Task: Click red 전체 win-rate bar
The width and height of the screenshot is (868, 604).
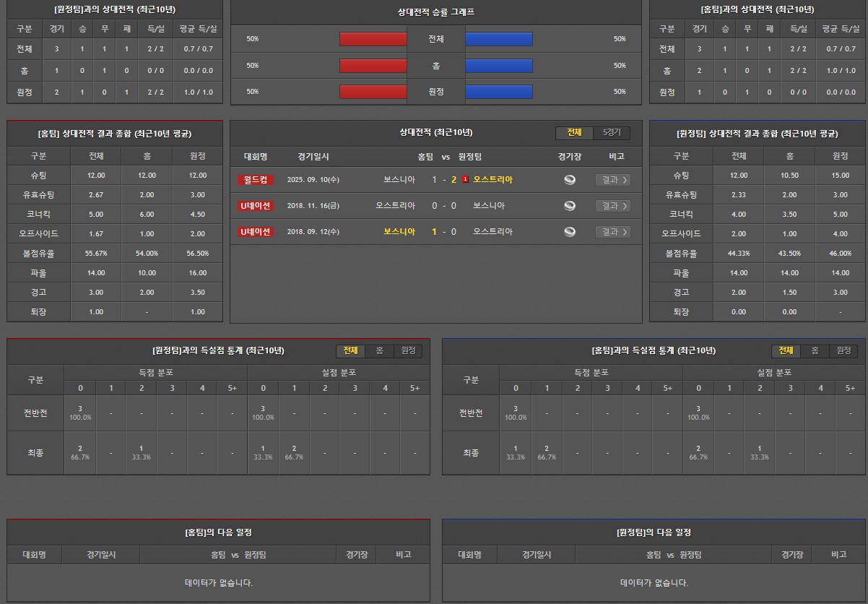Action: pos(373,39)
